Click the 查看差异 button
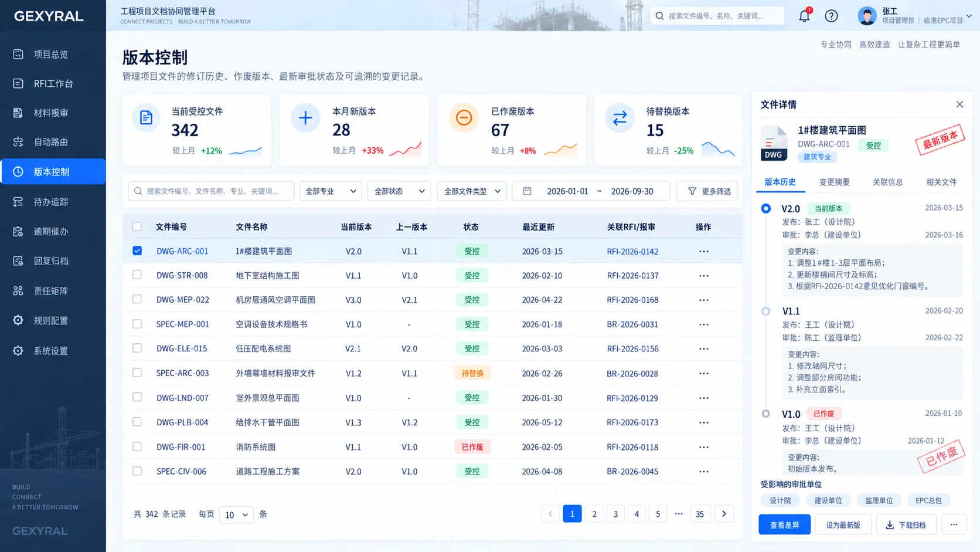Screen dimensions: 980x552 [784, 525]
